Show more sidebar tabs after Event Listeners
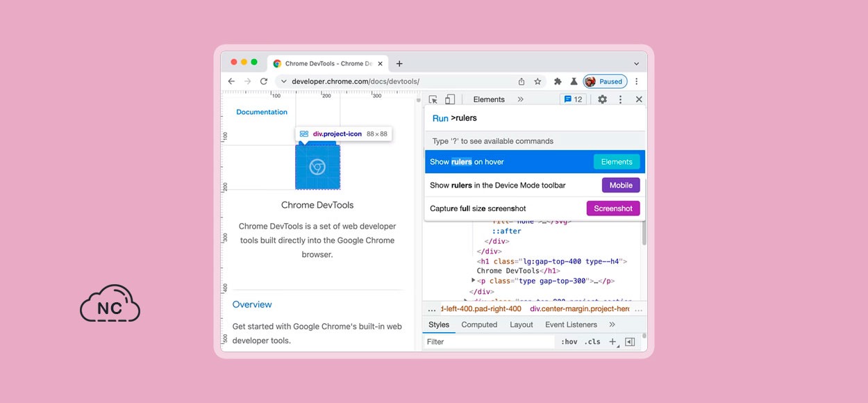 (x=612, y=324)
